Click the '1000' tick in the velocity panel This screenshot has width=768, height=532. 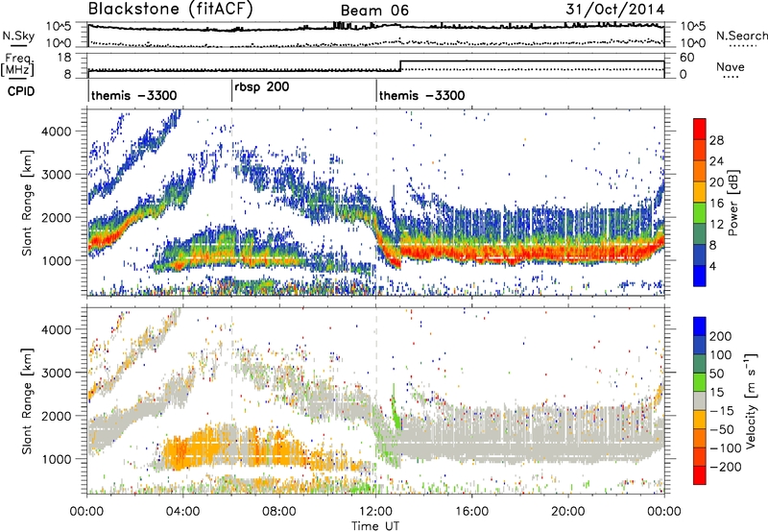57,459
